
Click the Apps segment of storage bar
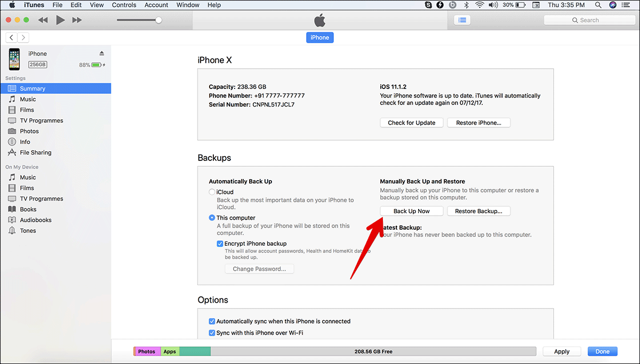pyautogui.click(x=170, y=351)
